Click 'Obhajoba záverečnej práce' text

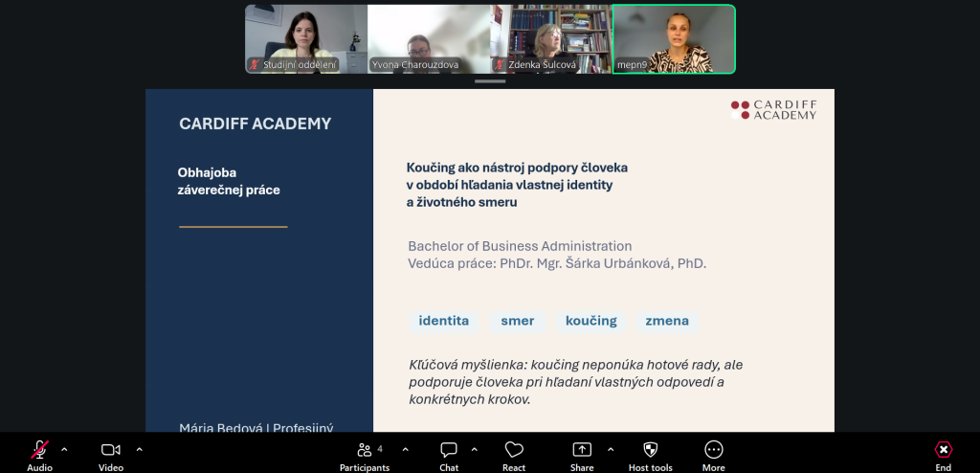pyautogui.click(x=229, y=181)
